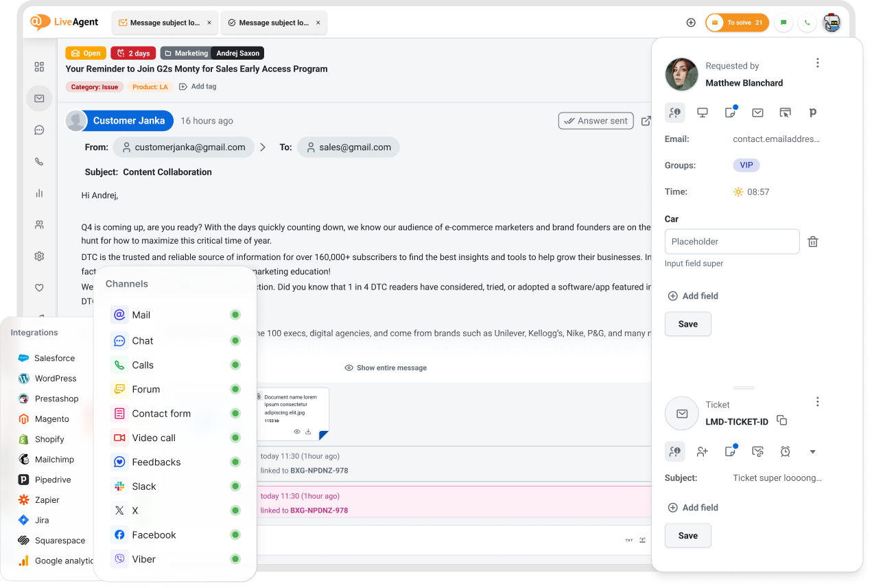This screenshot has height=588, width=872.
Task: Open contact notes icon with blue dot
Action: 729,113
